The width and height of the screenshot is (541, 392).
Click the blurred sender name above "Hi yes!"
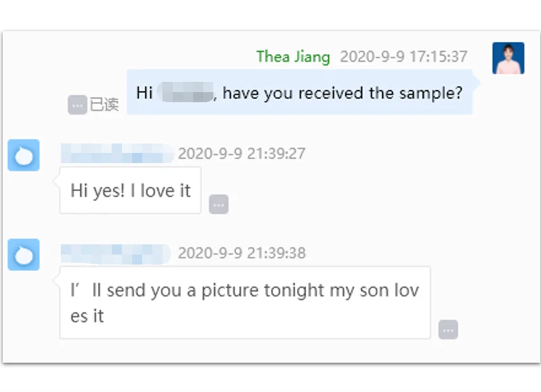click(116, 154)
